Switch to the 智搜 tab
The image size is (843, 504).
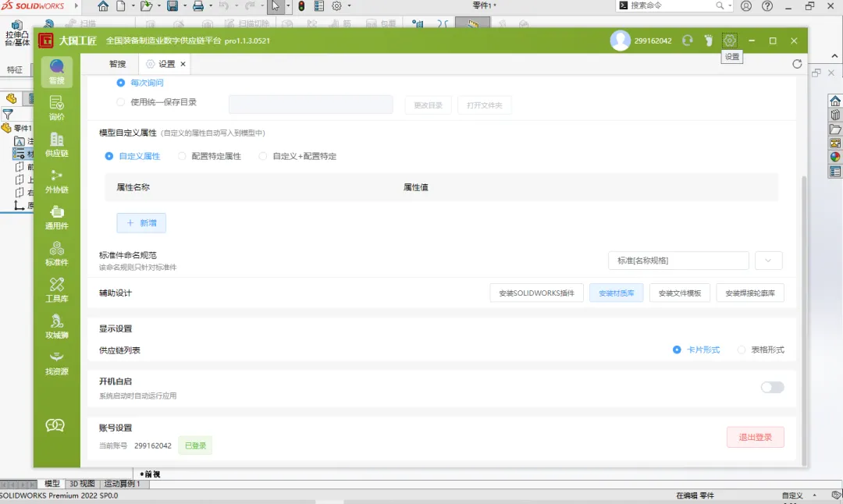coord(117,64)
